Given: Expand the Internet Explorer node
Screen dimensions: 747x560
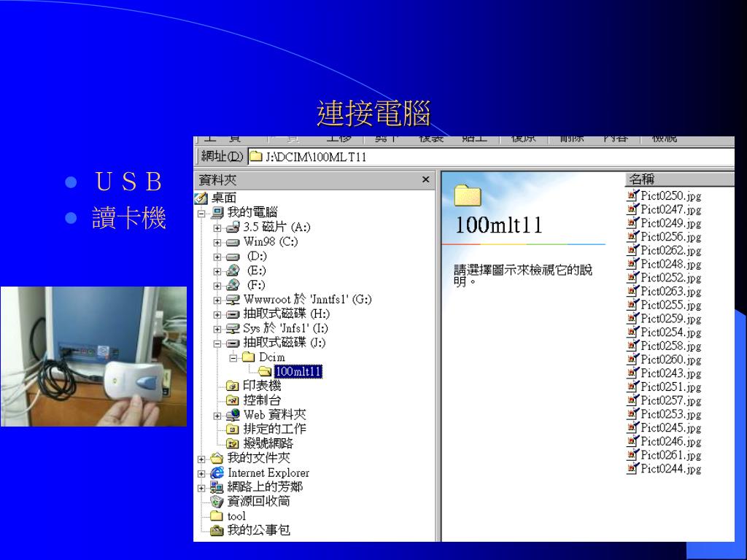Looking at the screenshot, I should coord(201,474).
